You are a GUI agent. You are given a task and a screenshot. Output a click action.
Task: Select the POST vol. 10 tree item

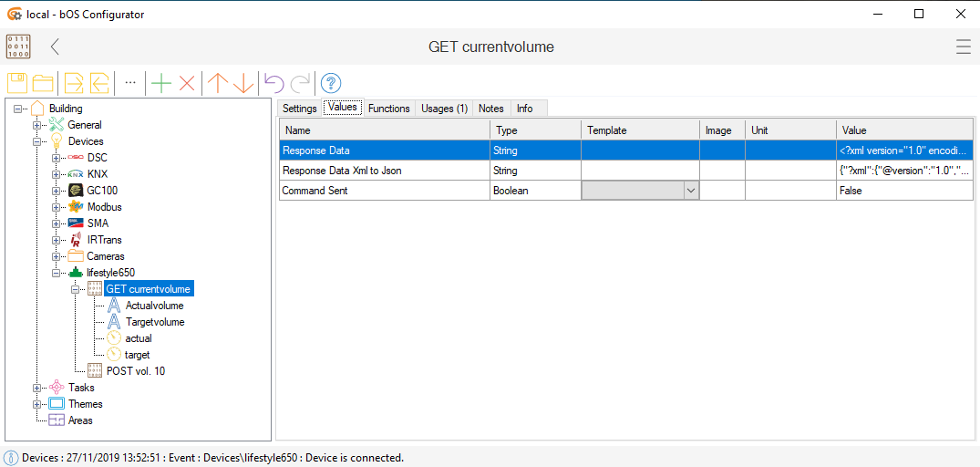(x=135, y=371)
